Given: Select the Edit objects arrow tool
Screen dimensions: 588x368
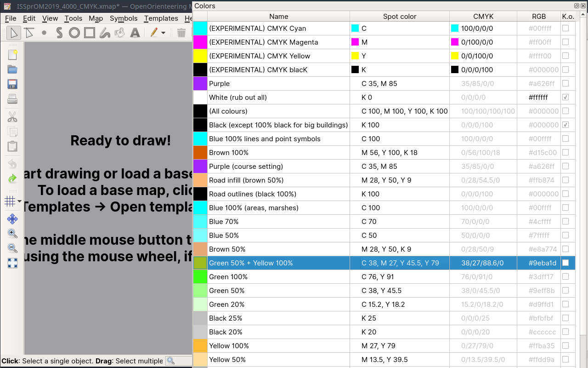Looking at the screenshot, I should tap(14, 33).
